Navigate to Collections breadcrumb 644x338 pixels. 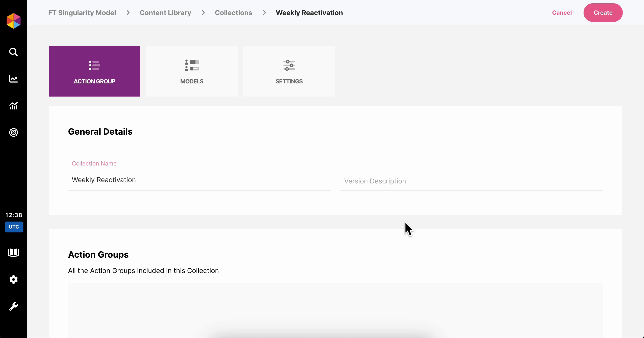(233, 13)
